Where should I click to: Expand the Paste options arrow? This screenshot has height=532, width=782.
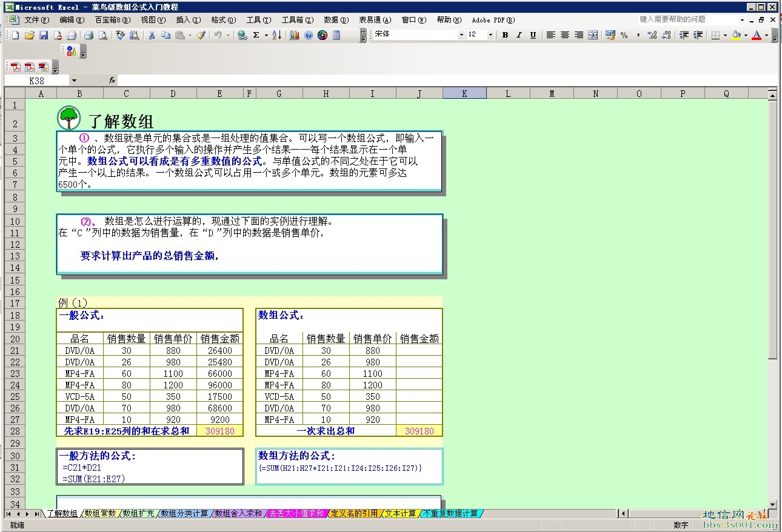190,35
